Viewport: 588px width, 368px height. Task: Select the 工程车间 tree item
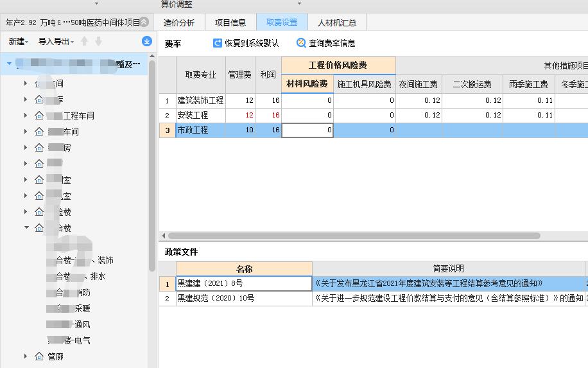(71, 116)
